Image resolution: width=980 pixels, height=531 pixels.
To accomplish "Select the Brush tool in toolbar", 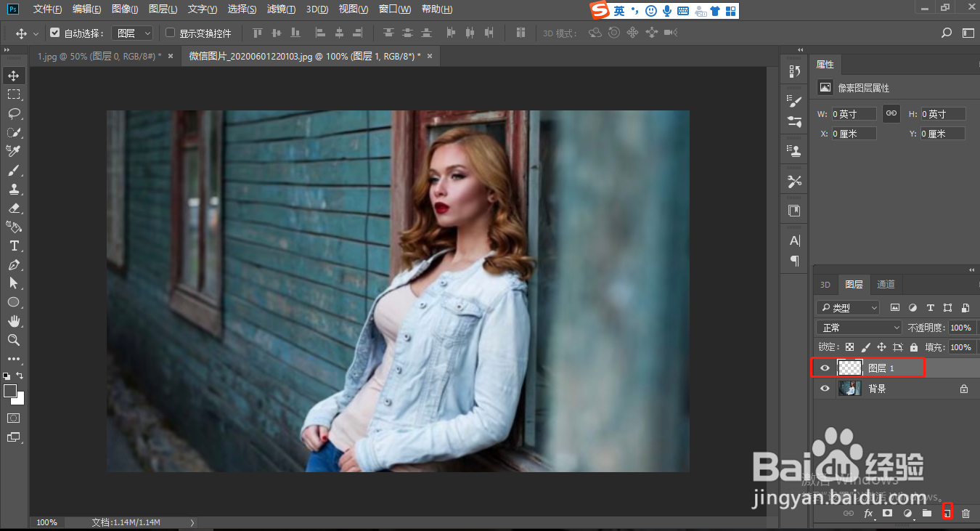I will click(x=14, y=170).
